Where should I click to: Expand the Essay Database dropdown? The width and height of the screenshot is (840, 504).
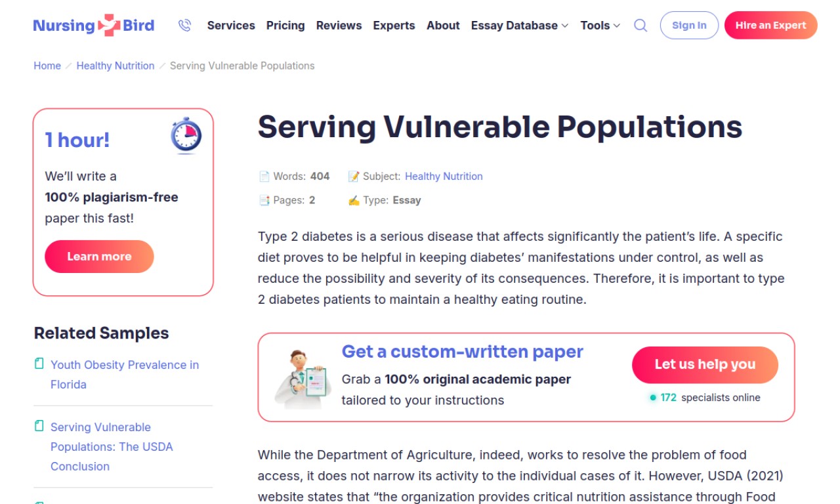pos(520,26)
